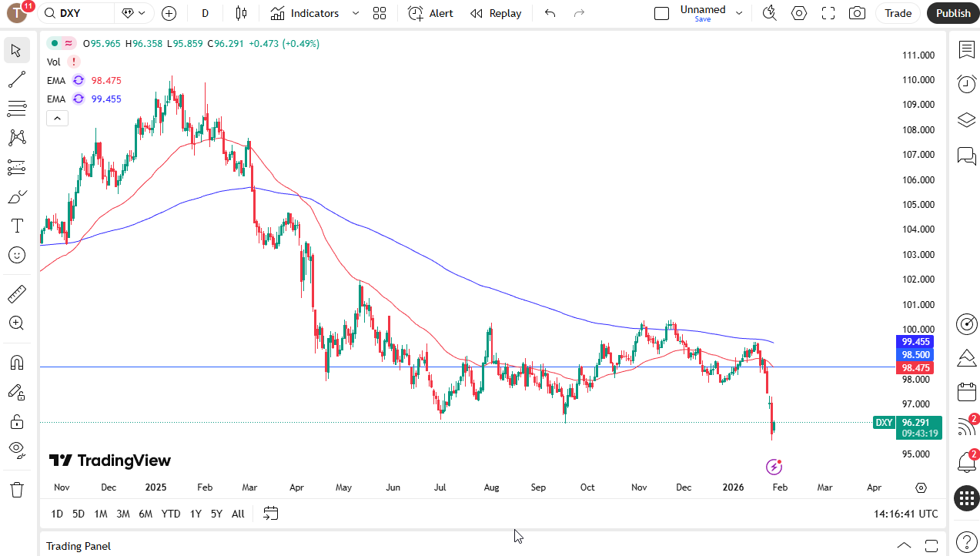980x556 pixels.
Task: Open the compare or add symbol button
Action: click(x=169, y=13)
